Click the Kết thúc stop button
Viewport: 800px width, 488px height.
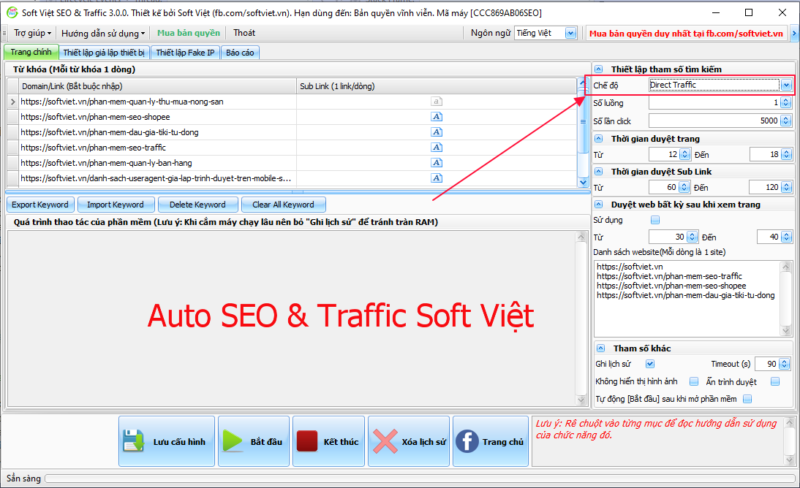tap(328, 442)
